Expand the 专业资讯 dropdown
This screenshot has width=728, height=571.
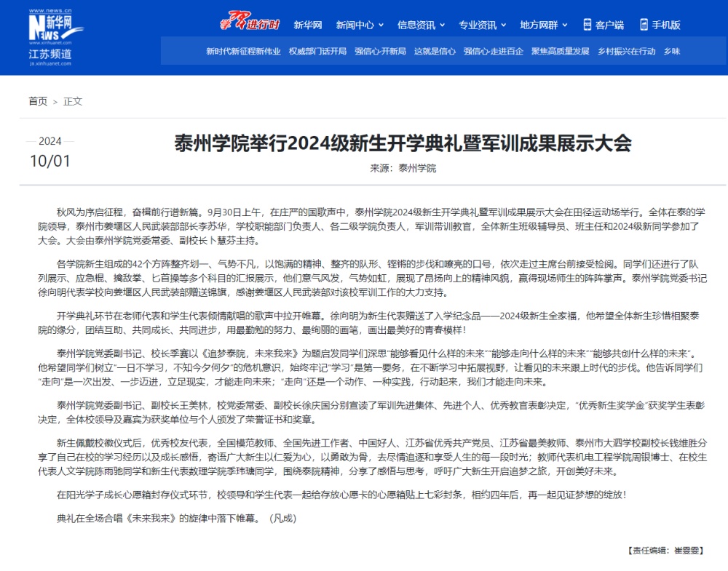coord(482,25)
